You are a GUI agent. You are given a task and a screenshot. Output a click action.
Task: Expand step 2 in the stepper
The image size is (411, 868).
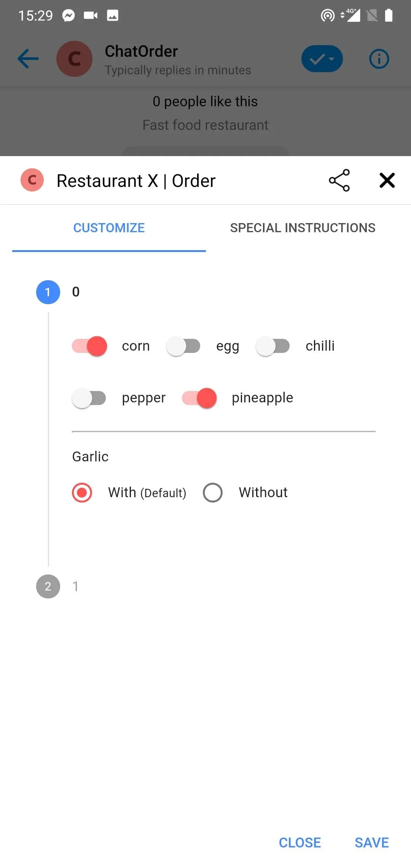click(48, 586)
